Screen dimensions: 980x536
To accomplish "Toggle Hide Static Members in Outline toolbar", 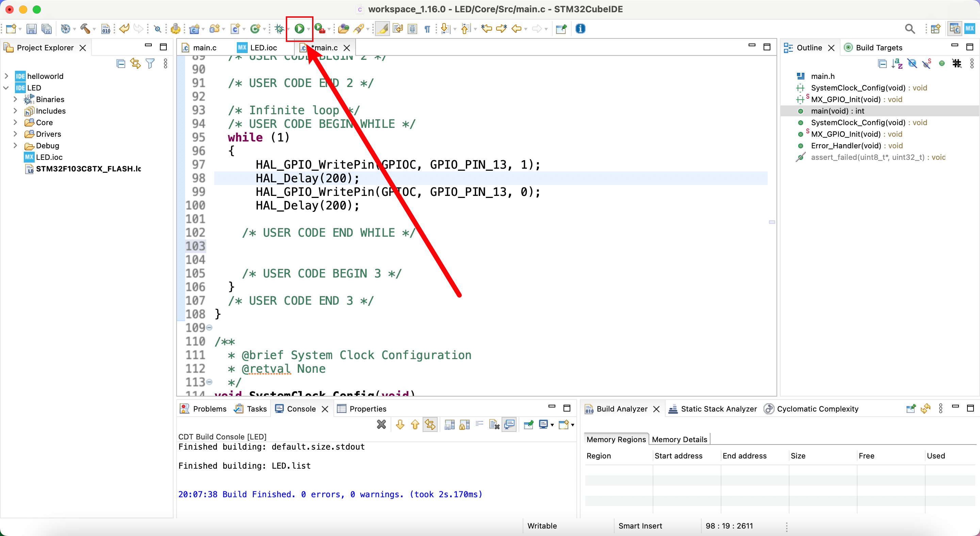I will 927,64.
